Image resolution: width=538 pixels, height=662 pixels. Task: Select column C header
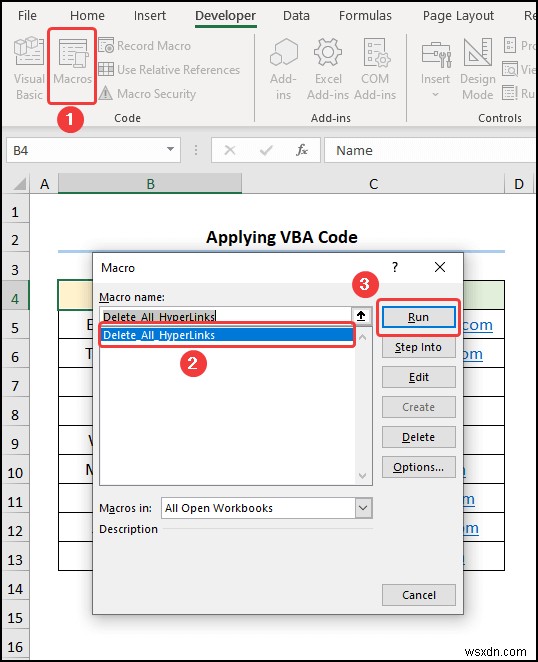[x=373, y=184]
